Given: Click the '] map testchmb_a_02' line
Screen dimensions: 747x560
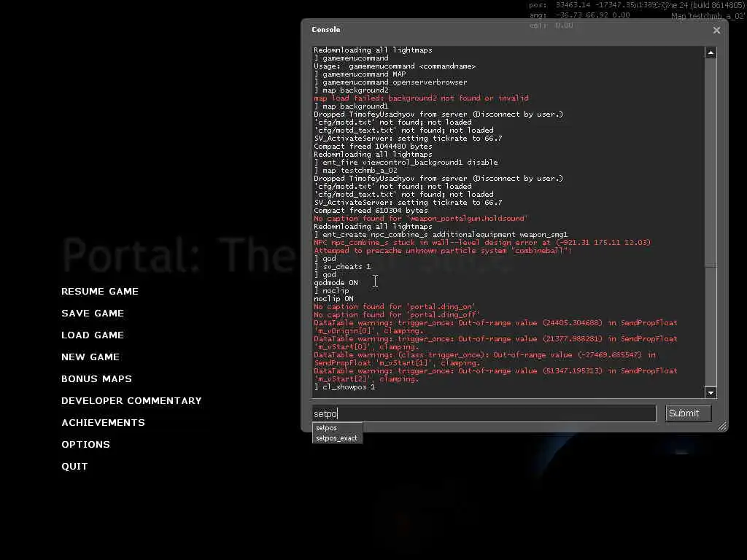Looking at the screenshot, I should pos(355,171).
